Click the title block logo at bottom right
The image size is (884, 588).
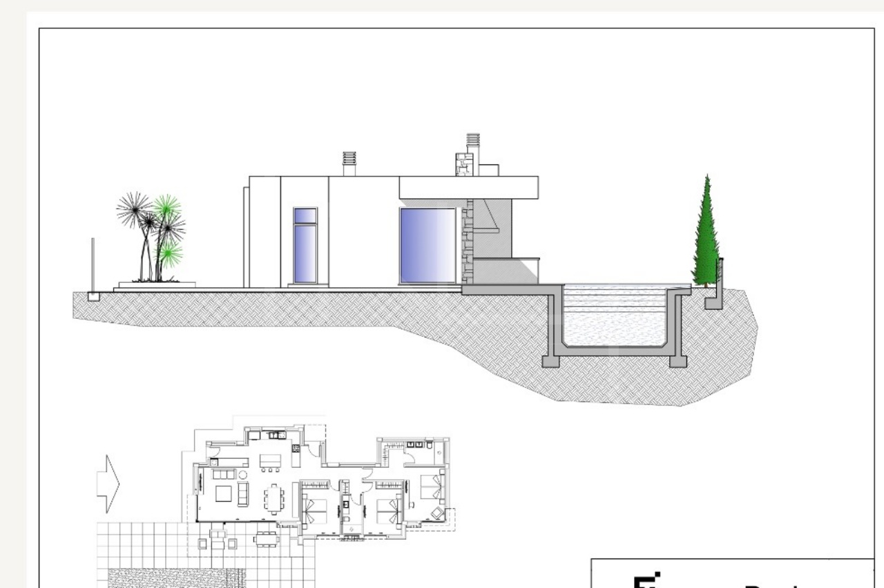pos(649,580)
